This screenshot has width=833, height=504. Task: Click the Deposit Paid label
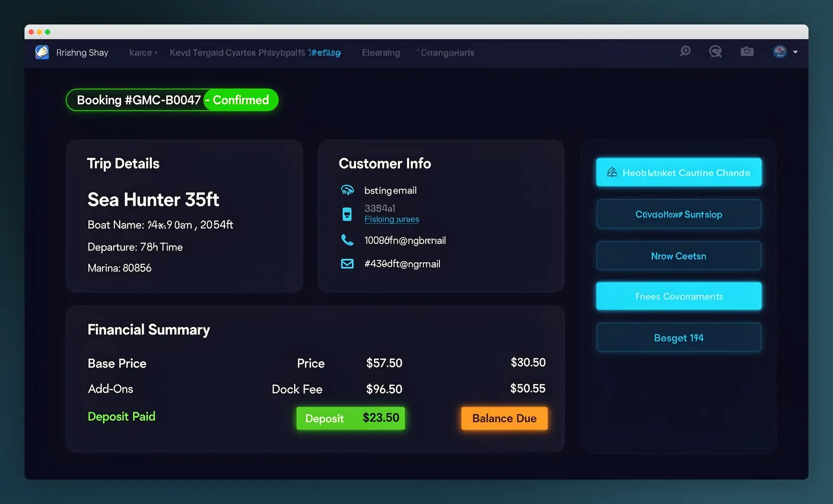121,417
